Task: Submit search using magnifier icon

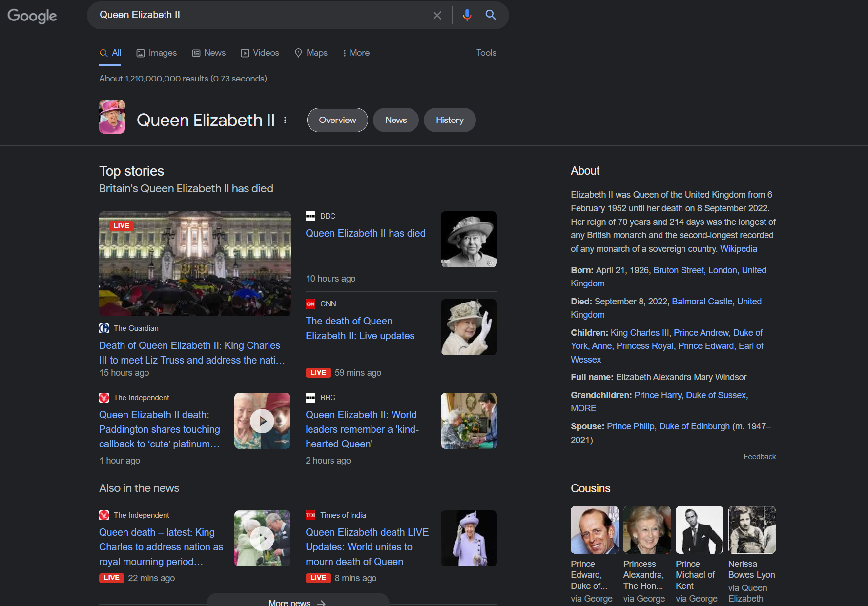Action: tap(491, 15)
